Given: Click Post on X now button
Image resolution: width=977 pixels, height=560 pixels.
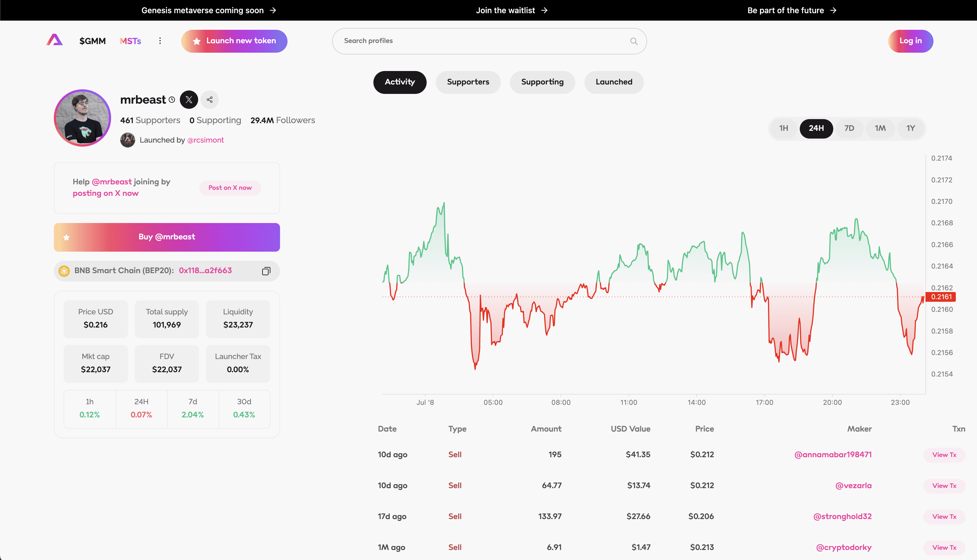Looking at the screenshot, I should 230,188.
